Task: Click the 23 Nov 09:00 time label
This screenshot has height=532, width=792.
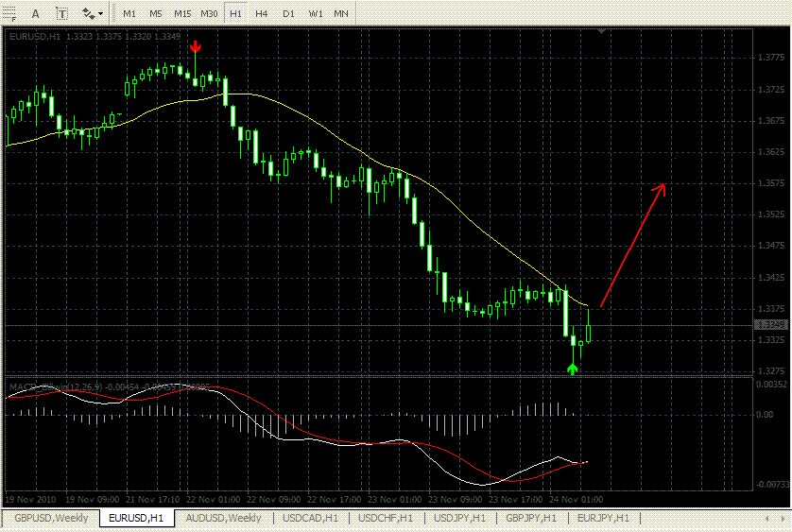Action: (456, 500)
